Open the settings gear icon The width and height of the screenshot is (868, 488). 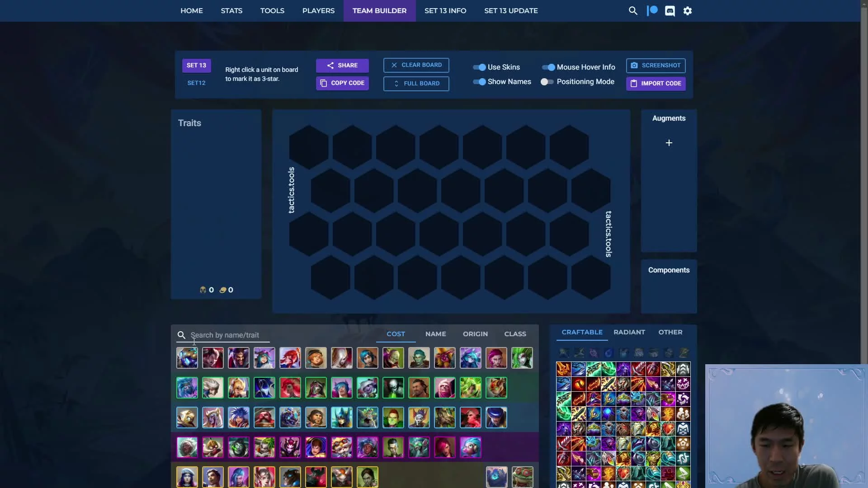point(688,11)
